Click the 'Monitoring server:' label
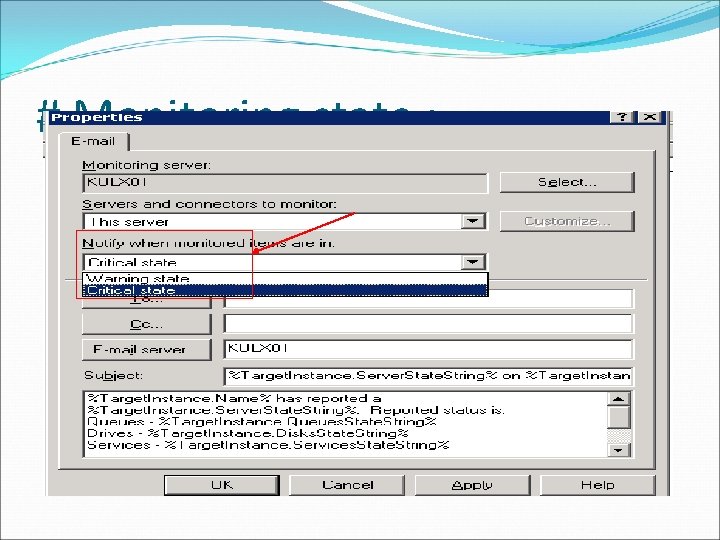Viewport: 720px width, 540px height. (146, 165)
